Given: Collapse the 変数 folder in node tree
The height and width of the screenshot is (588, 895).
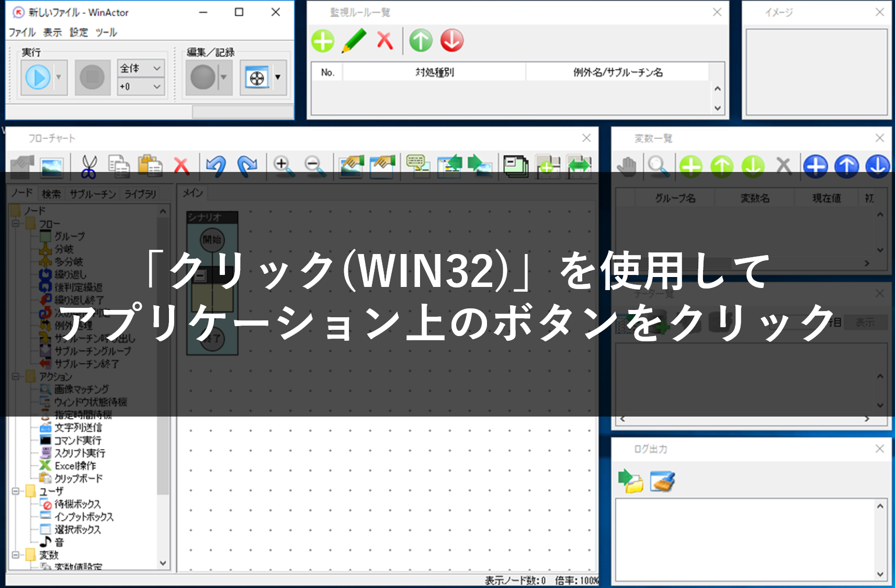Looking at the screenshot, I should 16,555.
